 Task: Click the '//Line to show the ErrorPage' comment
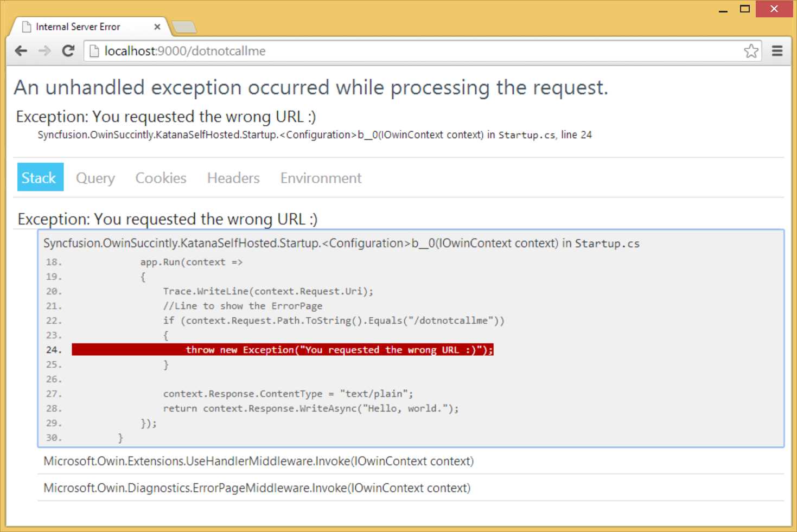(243, 306)
